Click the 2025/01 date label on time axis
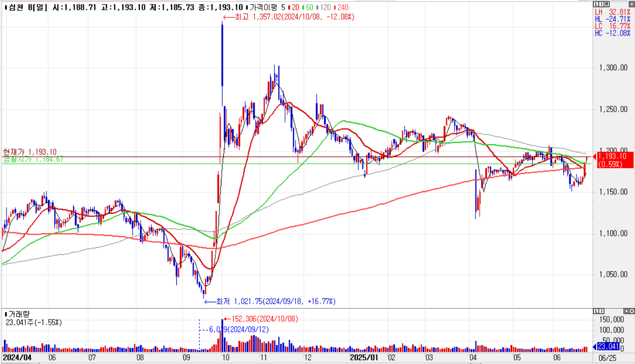 [364, 357]
